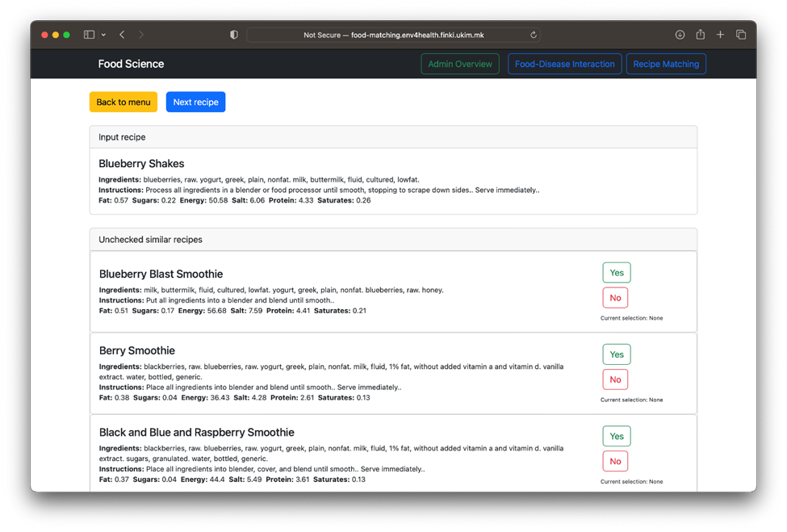Select No for Black and Blue Raspberry Smoothie
This screenshot has height=532, width=787.
[x=615, y=461]
